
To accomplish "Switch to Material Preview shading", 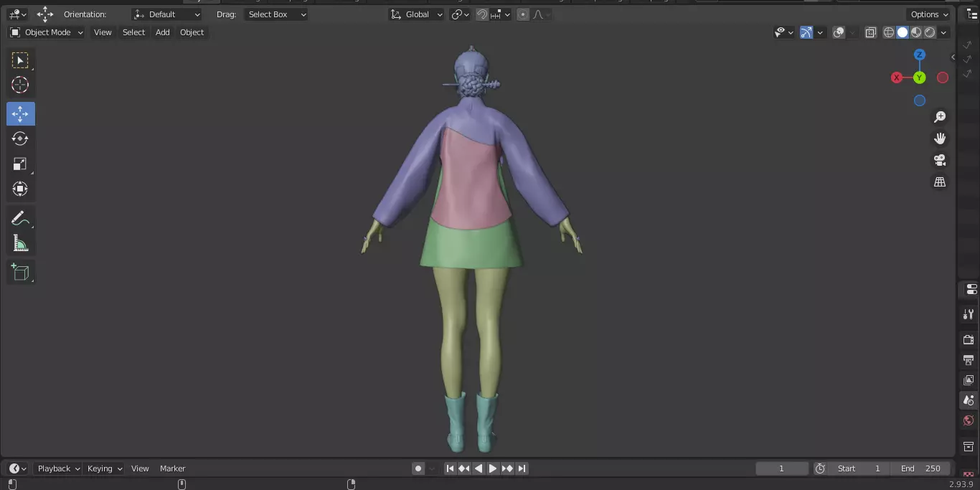I will point(916,32).
